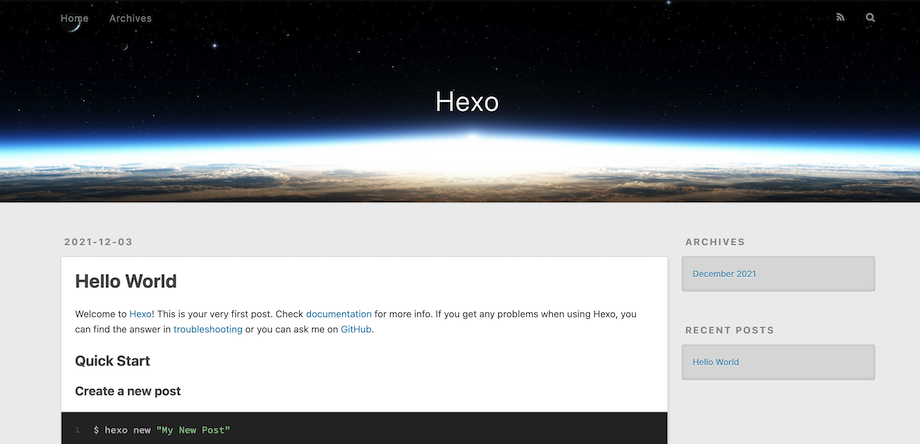The image size is (920, 444).
Task: Open Archives in the top navigation
Action: (131, 18)
